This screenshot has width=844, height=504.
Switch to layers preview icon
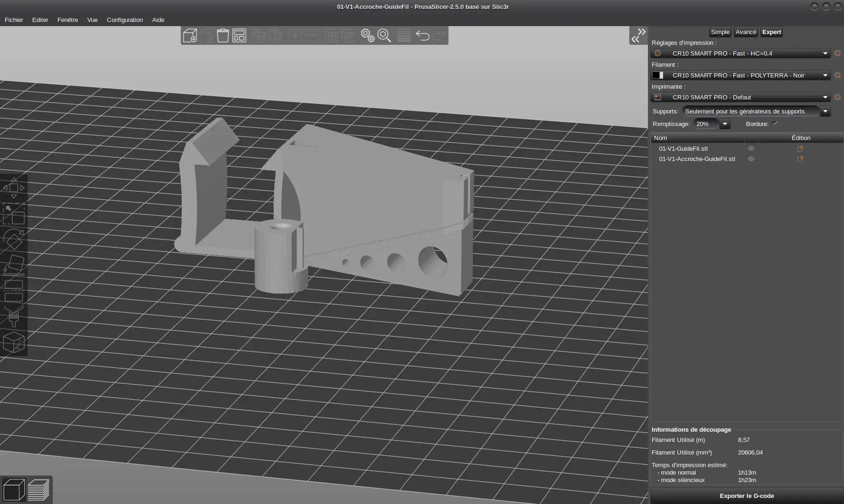click(x=38, y=490)
